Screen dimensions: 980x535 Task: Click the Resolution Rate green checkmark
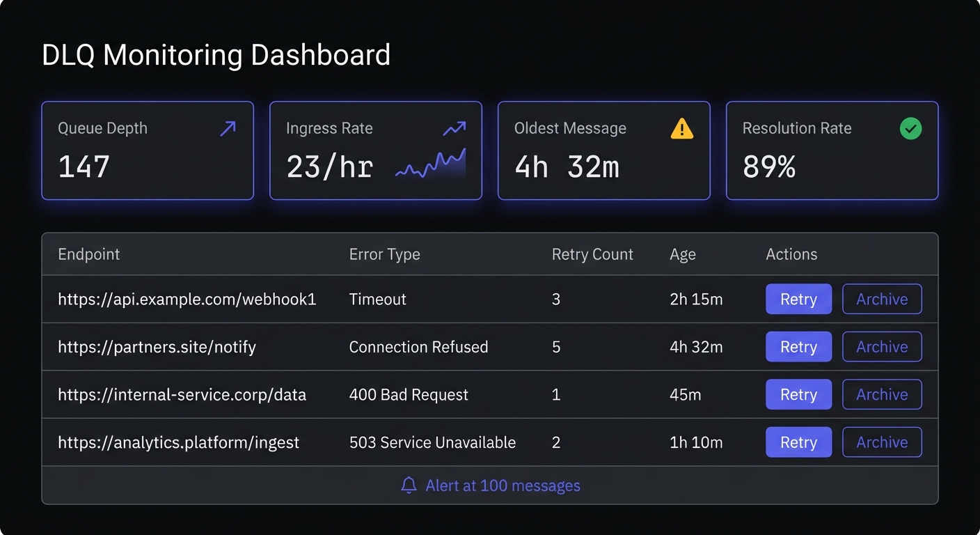click(x=910, y=128)
